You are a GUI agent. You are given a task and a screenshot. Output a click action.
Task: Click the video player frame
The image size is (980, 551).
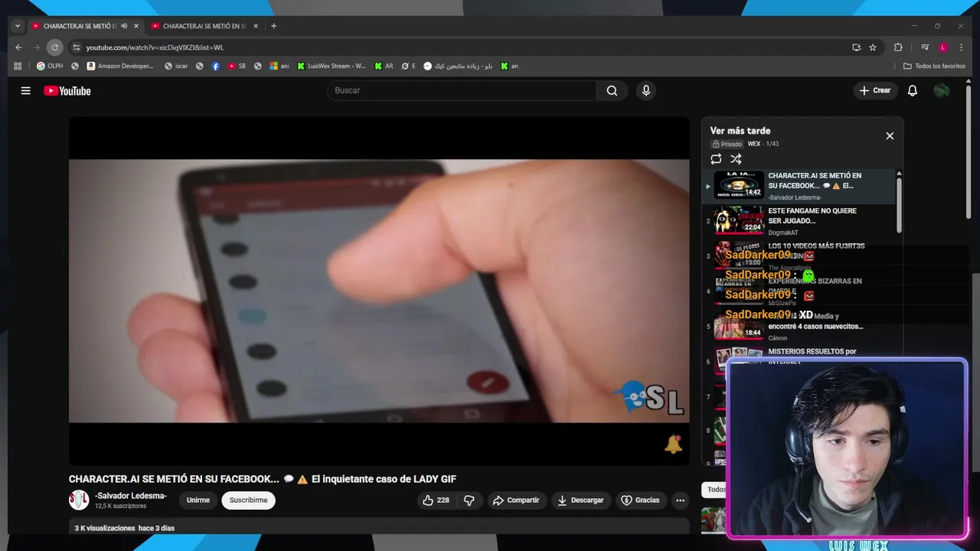coord(379,291)
